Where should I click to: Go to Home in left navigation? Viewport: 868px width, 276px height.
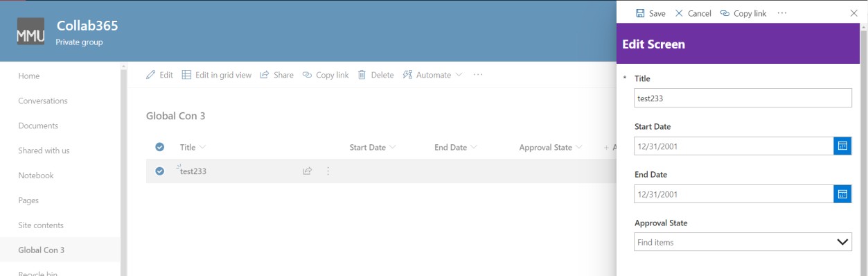[29, 76]
